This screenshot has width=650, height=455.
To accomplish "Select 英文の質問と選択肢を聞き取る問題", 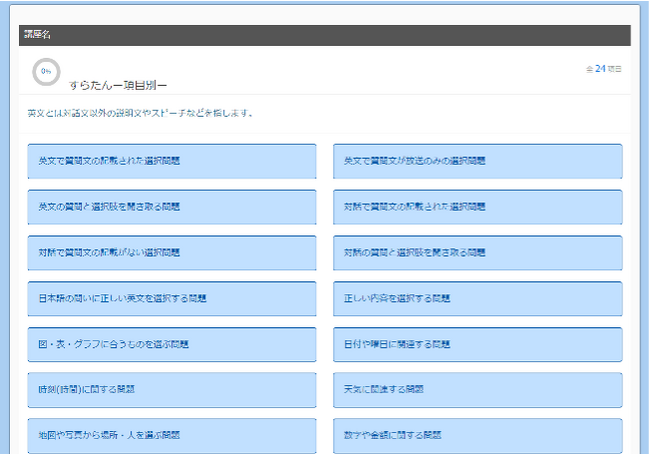I will tap(172, 206).
